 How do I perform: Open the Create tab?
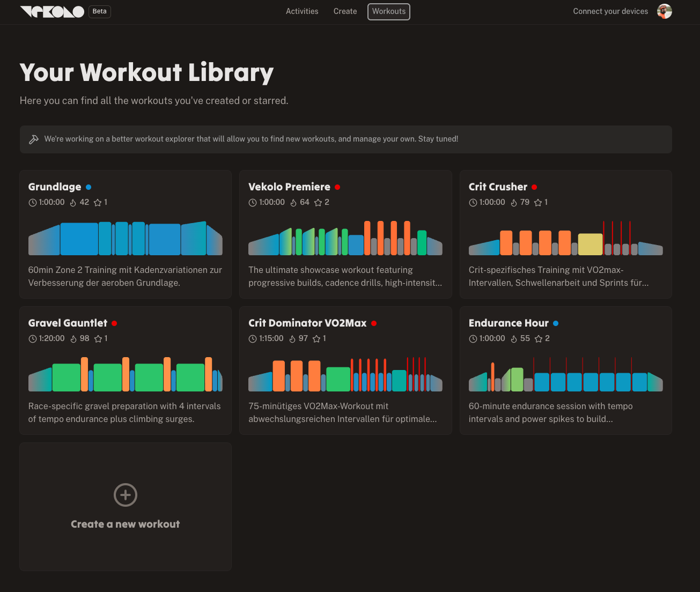(345, 11)
